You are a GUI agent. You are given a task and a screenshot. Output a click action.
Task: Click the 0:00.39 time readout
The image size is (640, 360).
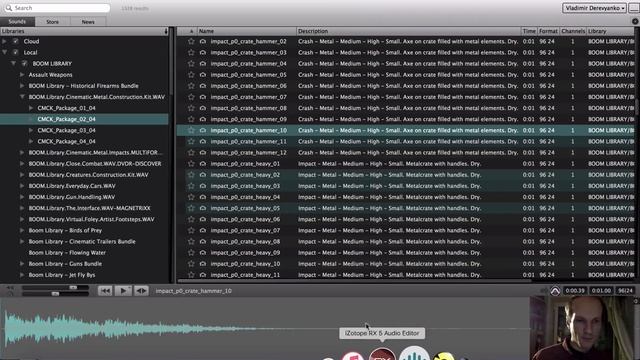[575, 291]
